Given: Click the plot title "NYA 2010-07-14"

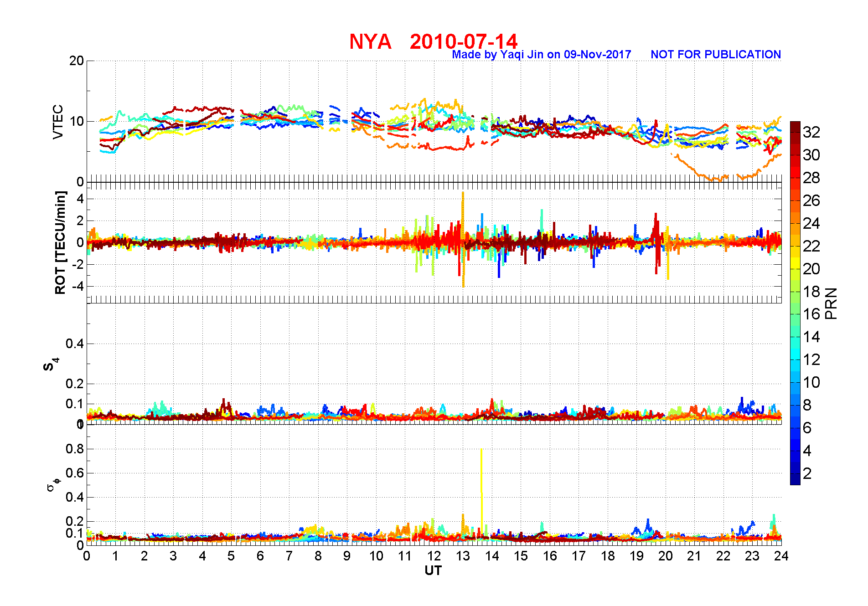Looking at the screenshot, I should pyautogui.click(x=433, y=41).
